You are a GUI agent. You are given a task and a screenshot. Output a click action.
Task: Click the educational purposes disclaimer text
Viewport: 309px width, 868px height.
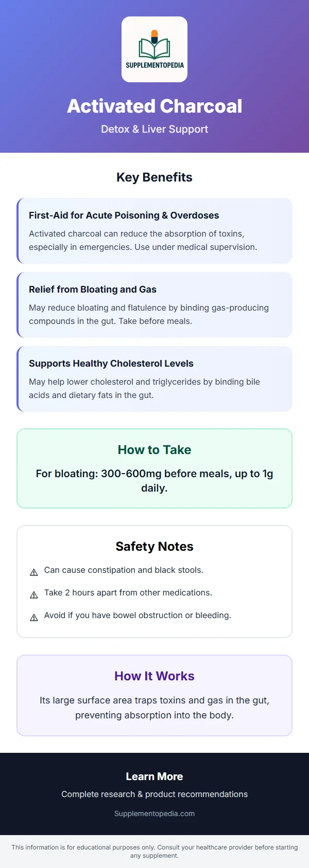click(x=154, y=851)
